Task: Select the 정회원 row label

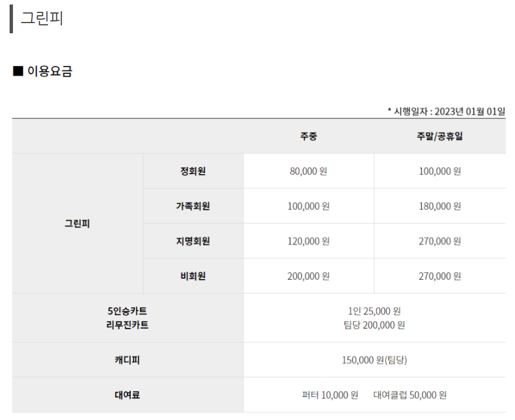Action: pyautogui.click(x=193, y=171)
